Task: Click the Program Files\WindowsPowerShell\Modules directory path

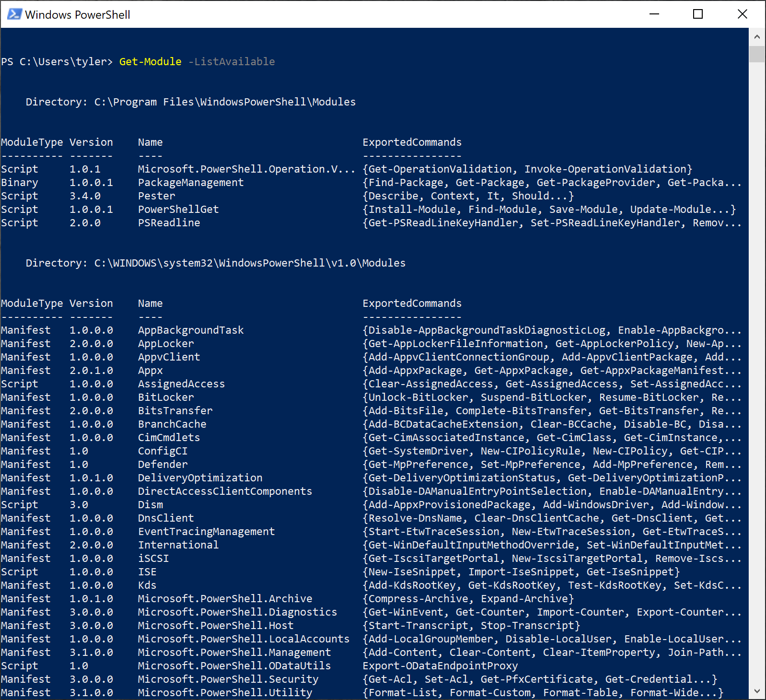Action: point(225,102)
